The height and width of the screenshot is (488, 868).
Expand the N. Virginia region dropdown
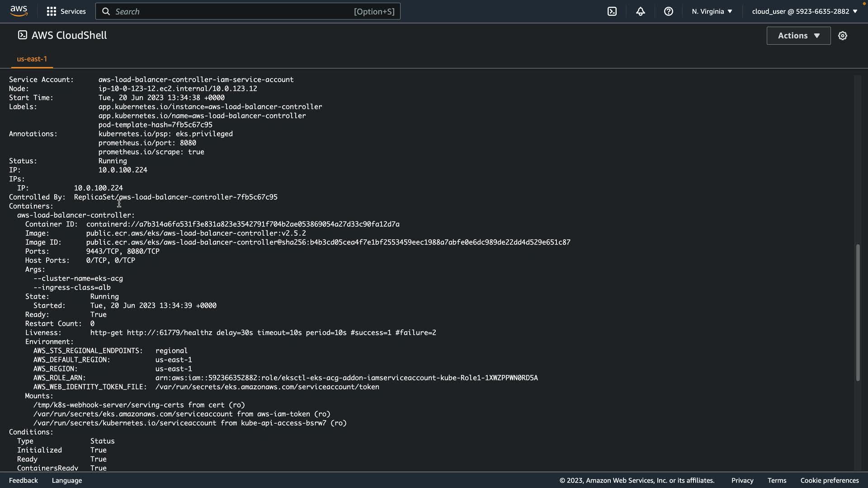point(712,11)
